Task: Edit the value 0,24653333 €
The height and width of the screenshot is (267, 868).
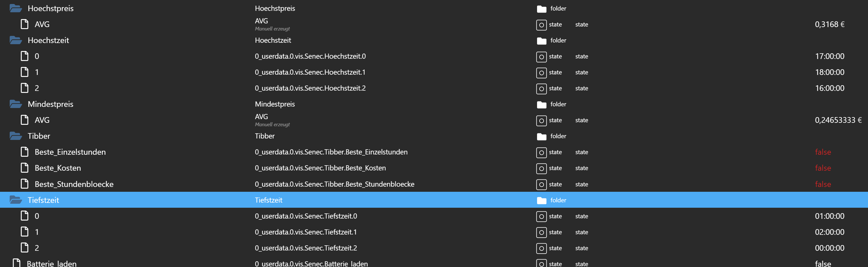Action: [838, 120]
